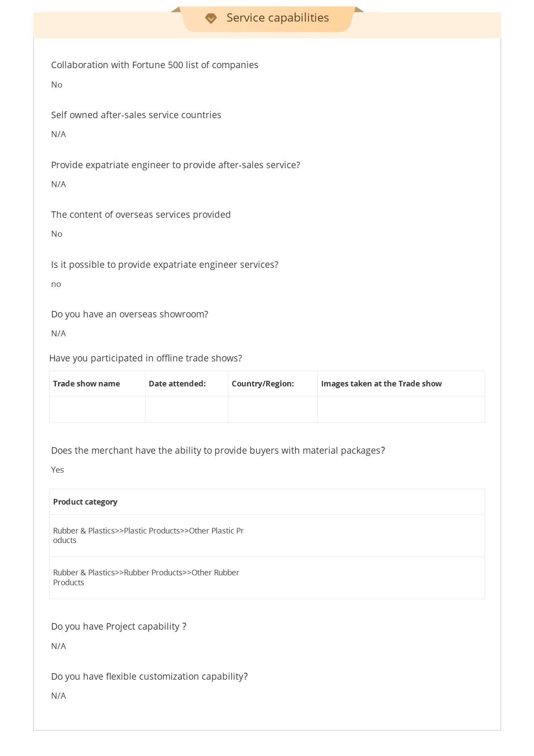534x756 pixels.
Task: Click the Date attended column header
Action: coord(177,384)
